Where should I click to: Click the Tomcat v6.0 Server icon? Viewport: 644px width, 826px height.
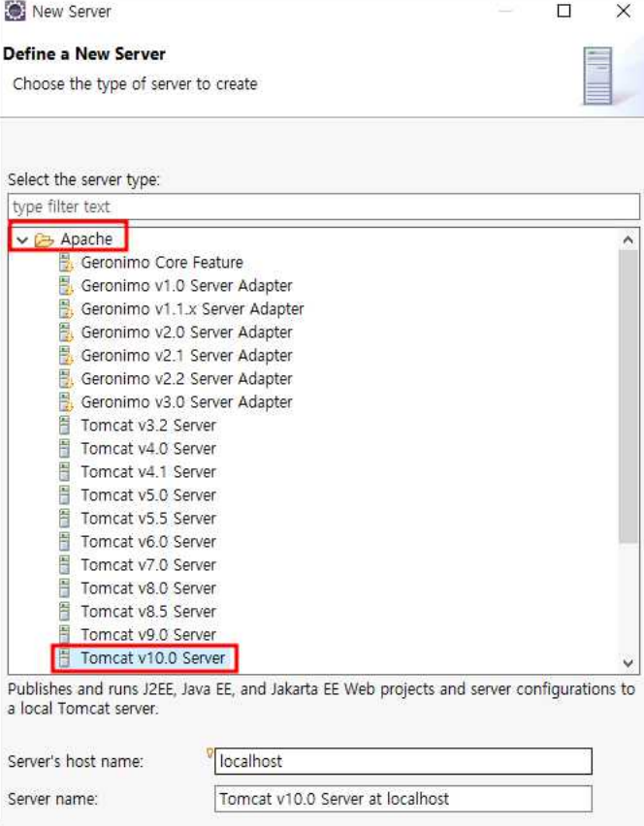click(x=64, y=542)
